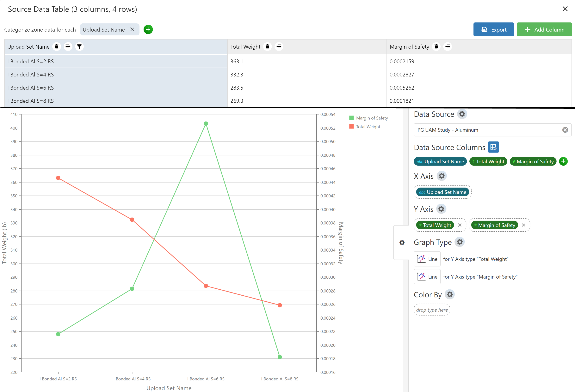575x392 pixels.
Task: Click the Color By drop type here box
Action: (x=432, y=310)
